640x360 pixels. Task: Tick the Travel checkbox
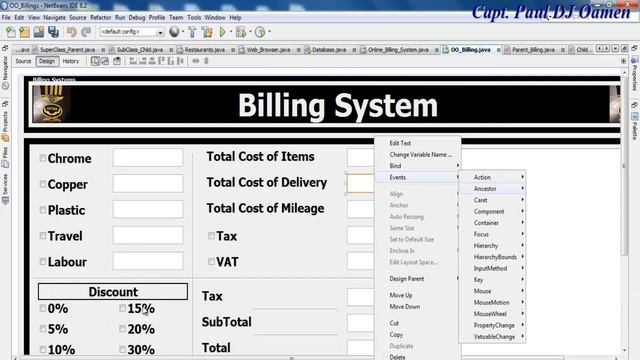click(42, 236)
